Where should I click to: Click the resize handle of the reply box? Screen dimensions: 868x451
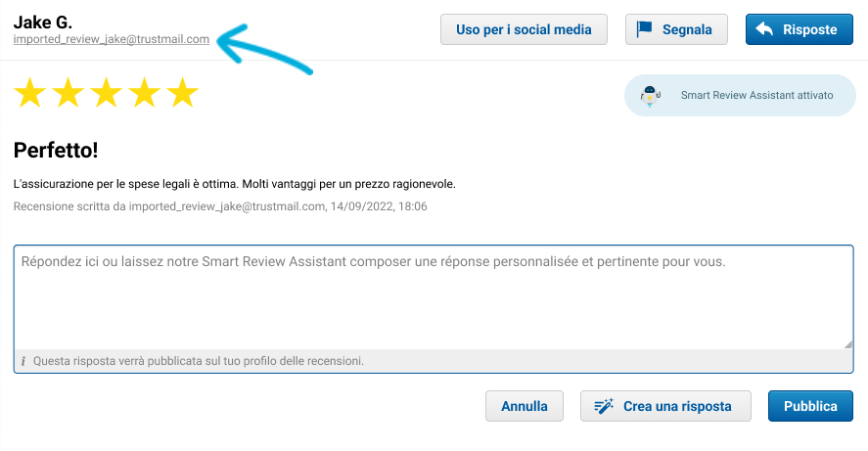tap(848, 344)
